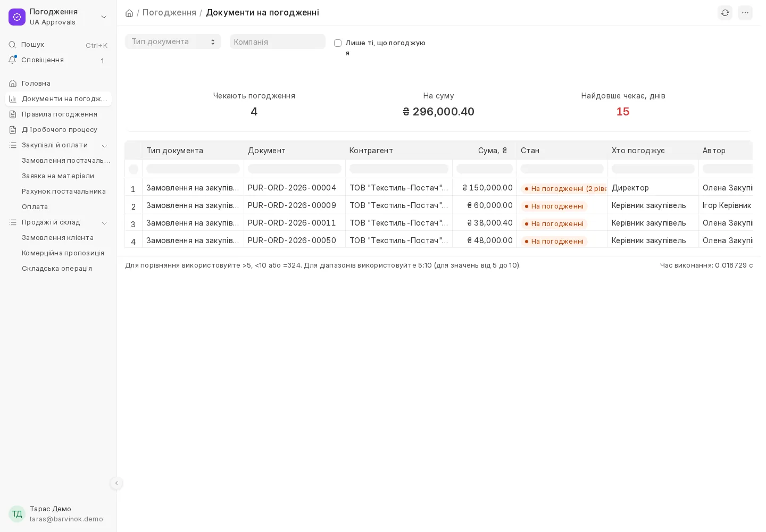Open Рахунок постачальника in sidebar

coord(64,192)
